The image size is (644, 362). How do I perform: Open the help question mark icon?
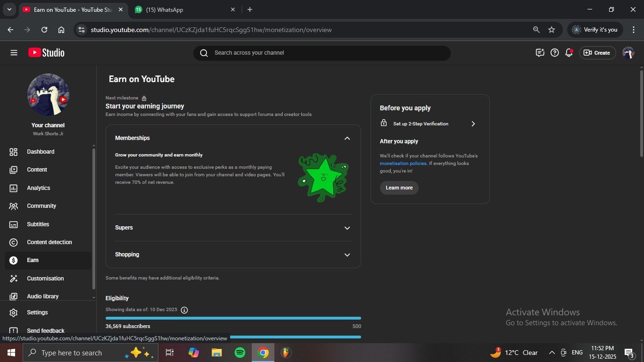coord(555,53)
